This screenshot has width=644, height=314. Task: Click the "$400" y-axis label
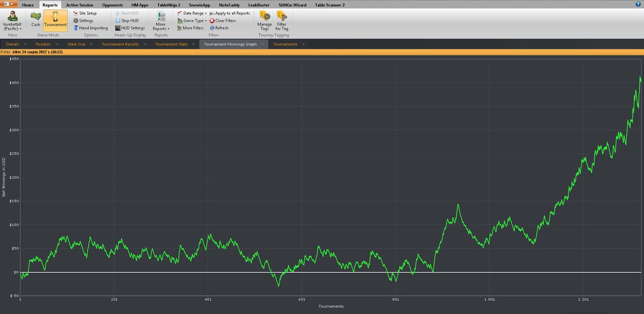14,83
